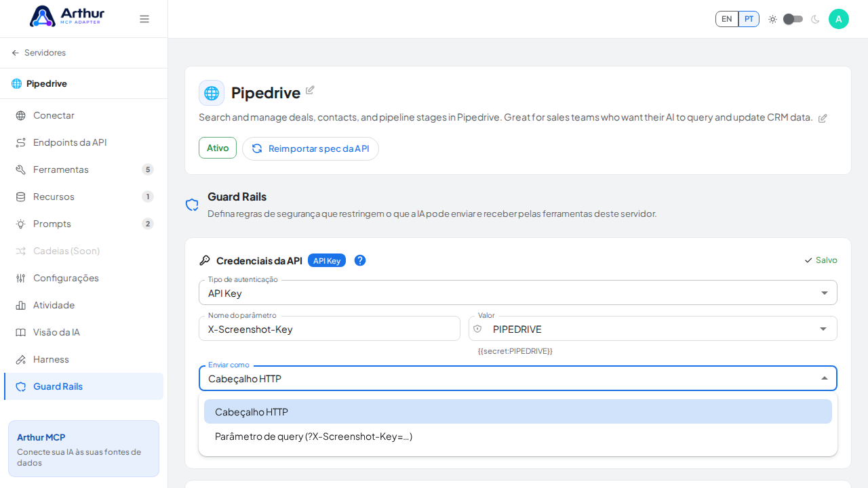The height and width of the screenshot is (488, 868).
Task: Go to Endpoints da API
Action: pos(84,142)
